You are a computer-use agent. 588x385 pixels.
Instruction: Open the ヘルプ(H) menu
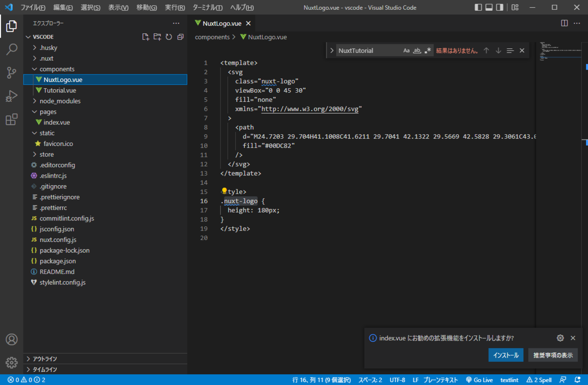click(x=242, y=7)
